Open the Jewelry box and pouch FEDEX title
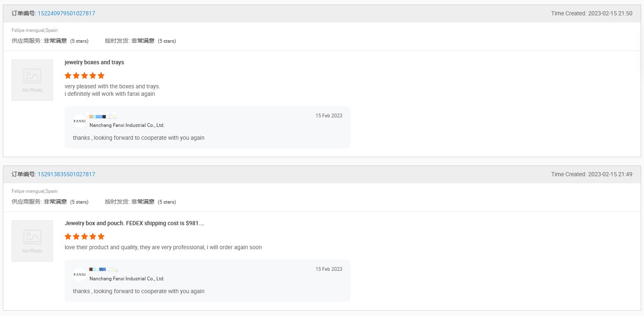 tap(134, 223)
